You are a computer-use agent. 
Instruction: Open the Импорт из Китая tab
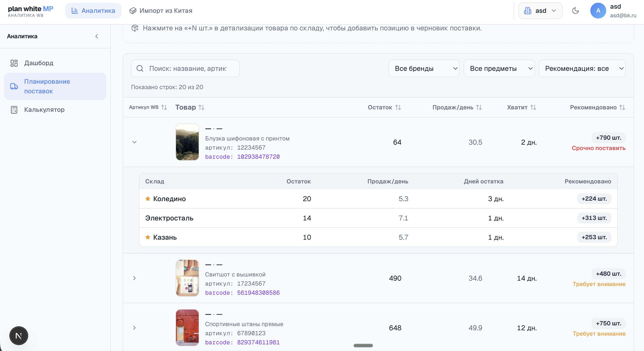pos(161,11)
